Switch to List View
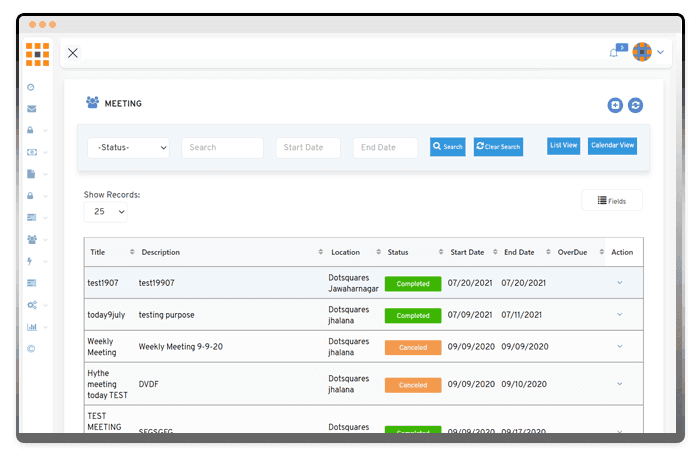The height and width of the screenshot is (457, 700). tap(563, 145)
